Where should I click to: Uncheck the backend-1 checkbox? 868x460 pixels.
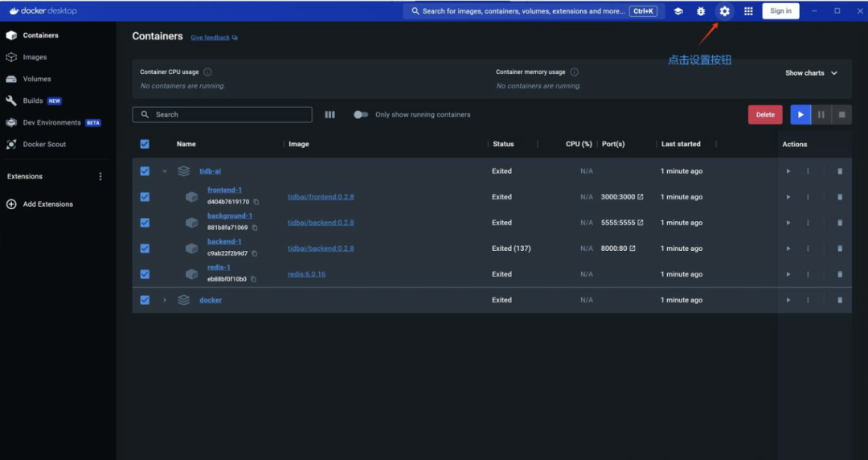click(x=145, y=248)
